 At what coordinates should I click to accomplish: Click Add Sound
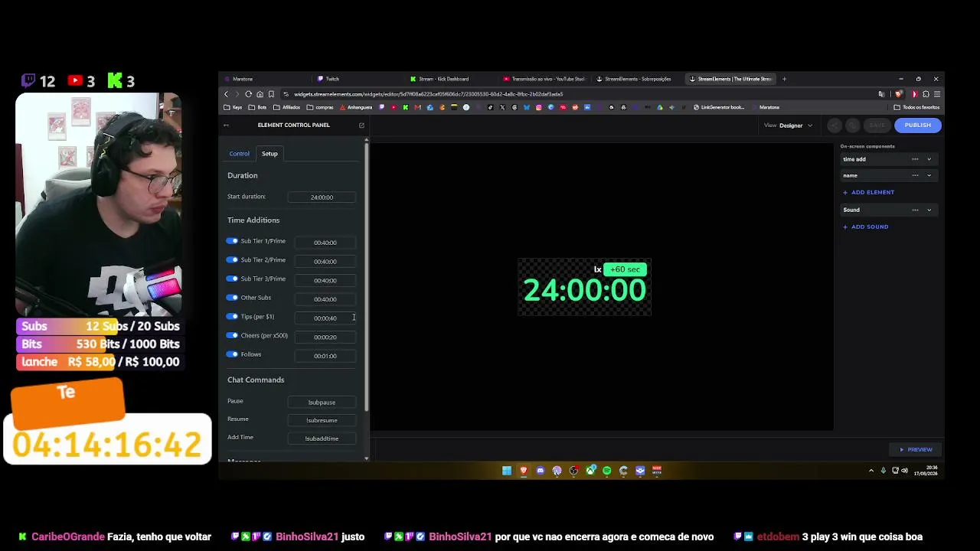(x=865, y=227)
